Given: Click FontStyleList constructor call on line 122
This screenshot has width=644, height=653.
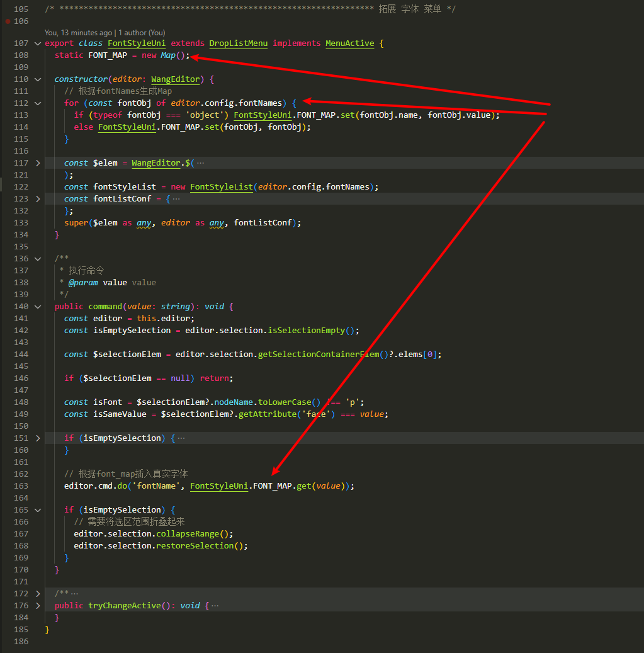Looking at the screenshot, I should (x=222, y=187).
